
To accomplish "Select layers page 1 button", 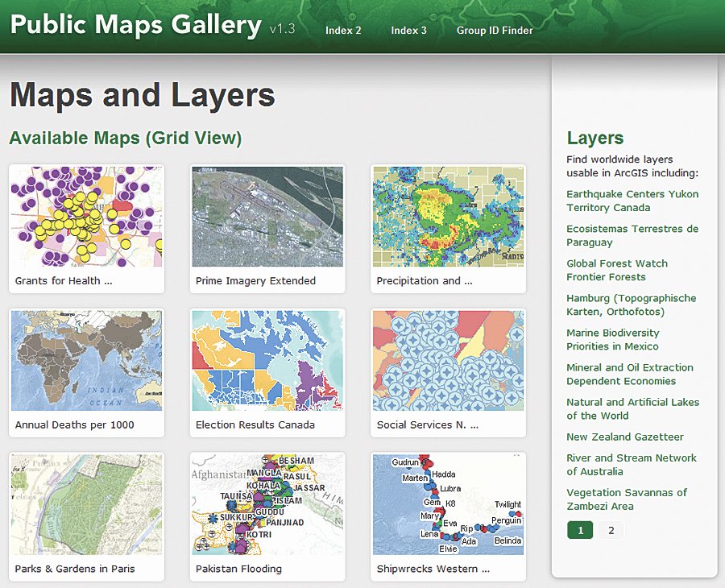I will point(580,530).
